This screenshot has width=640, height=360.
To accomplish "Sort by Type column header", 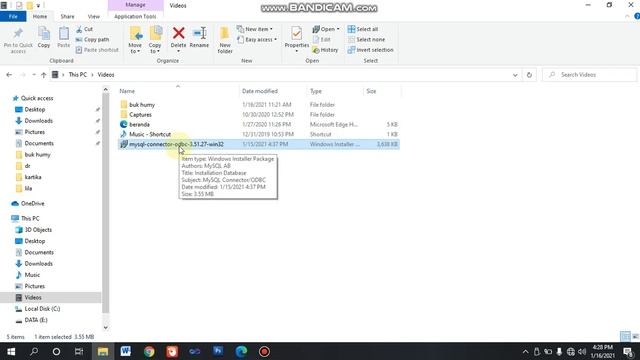I will [x=335, y=91].
